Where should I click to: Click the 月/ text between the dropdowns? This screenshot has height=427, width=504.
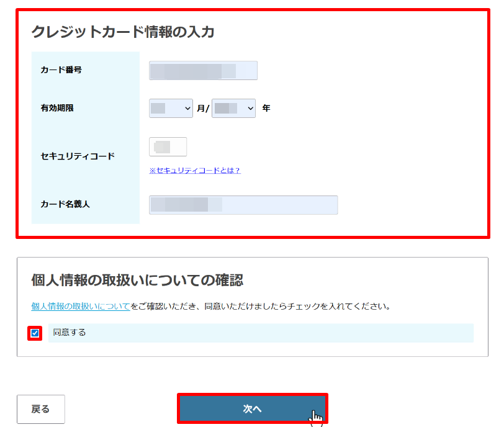[202, 109]
